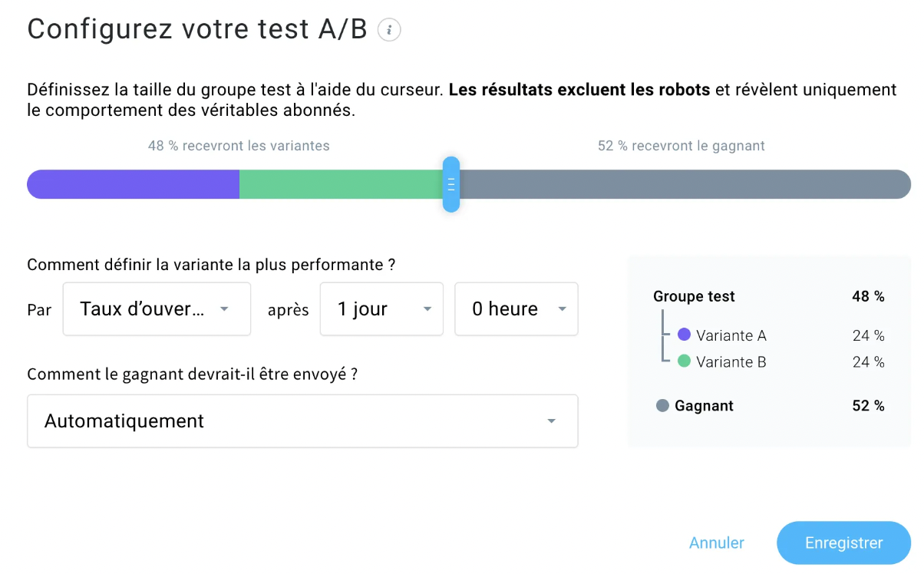Click the Gagnant 52 % summary row

[767, 405]
